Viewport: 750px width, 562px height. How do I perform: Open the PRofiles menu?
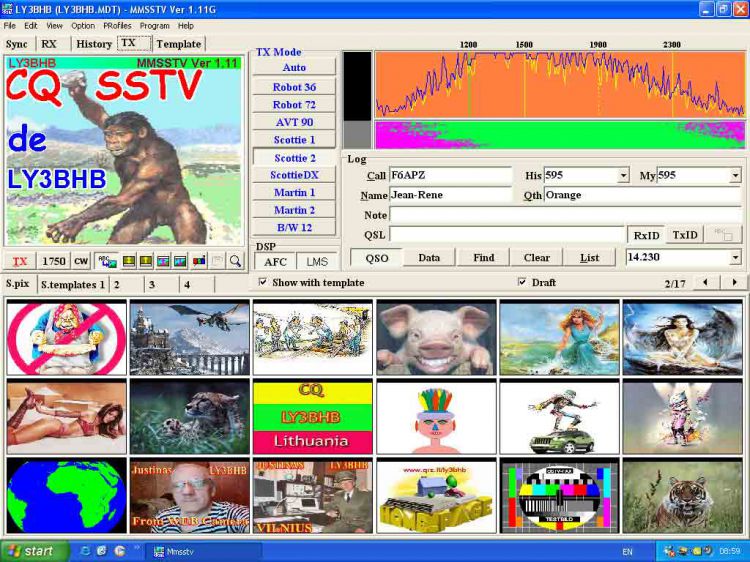tap(117, 25)
